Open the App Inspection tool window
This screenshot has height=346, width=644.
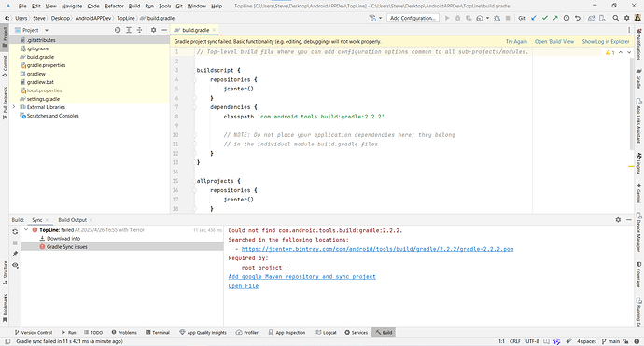point(287,332)
